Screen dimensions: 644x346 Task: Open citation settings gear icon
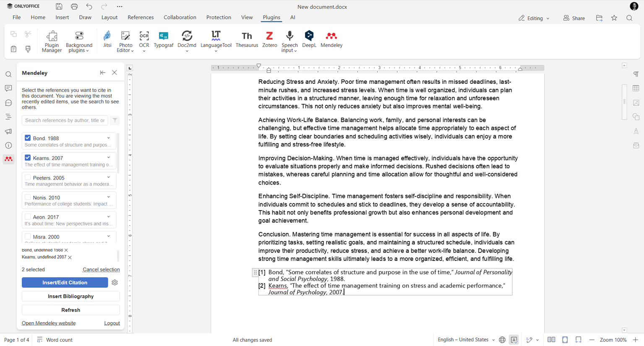(x=115, y=283)
